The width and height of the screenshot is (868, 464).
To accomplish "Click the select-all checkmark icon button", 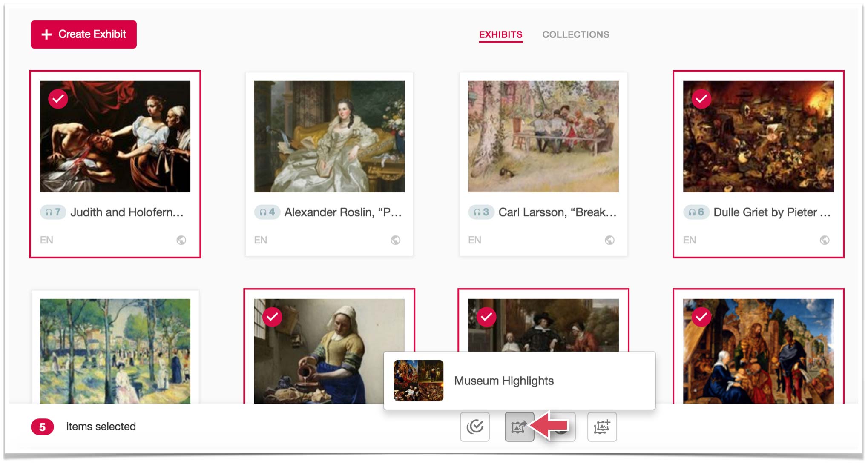I will tap(474, 427).
